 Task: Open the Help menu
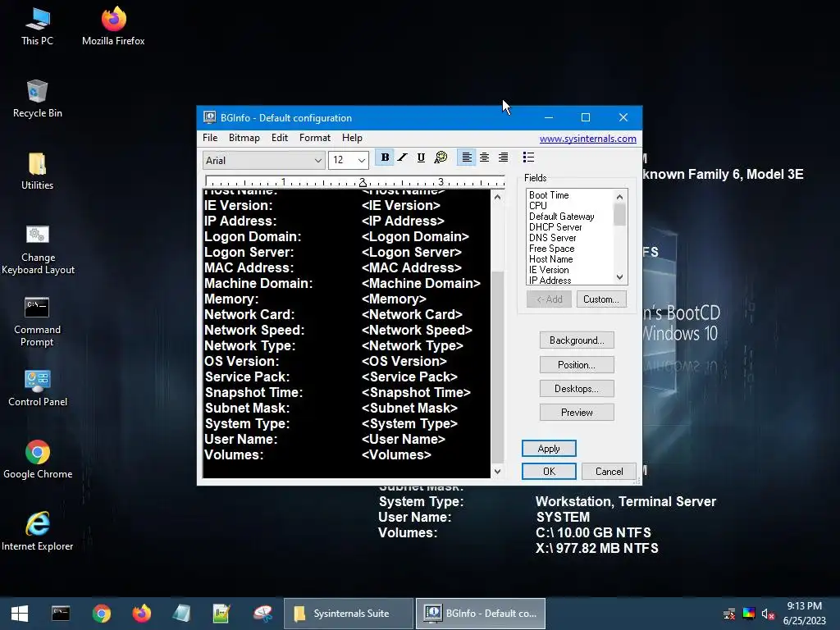(352, 138)
